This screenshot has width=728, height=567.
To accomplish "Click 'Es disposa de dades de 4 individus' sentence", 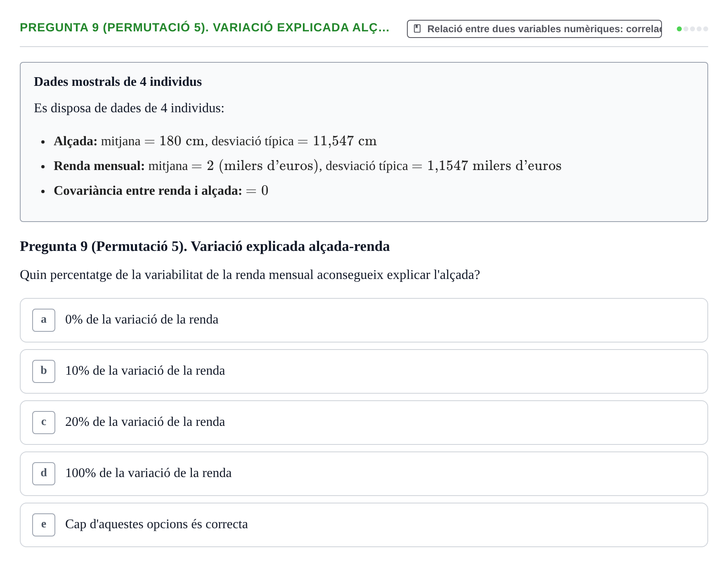I will pos(129,108).
